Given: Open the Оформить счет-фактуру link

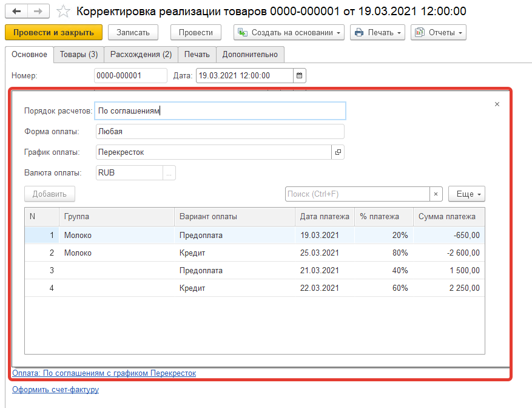Looking at the screenshot, I should tap(55, 390).
